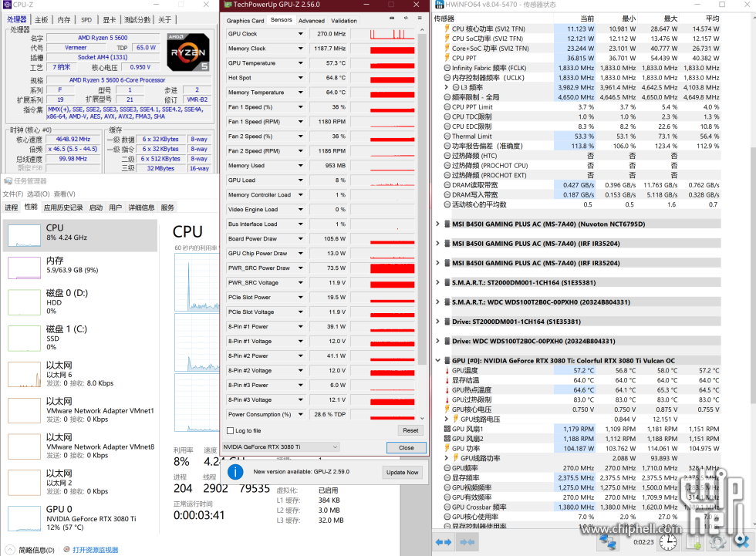Click the clock icon beside Infinity Fabric 频率

point(447,68)
